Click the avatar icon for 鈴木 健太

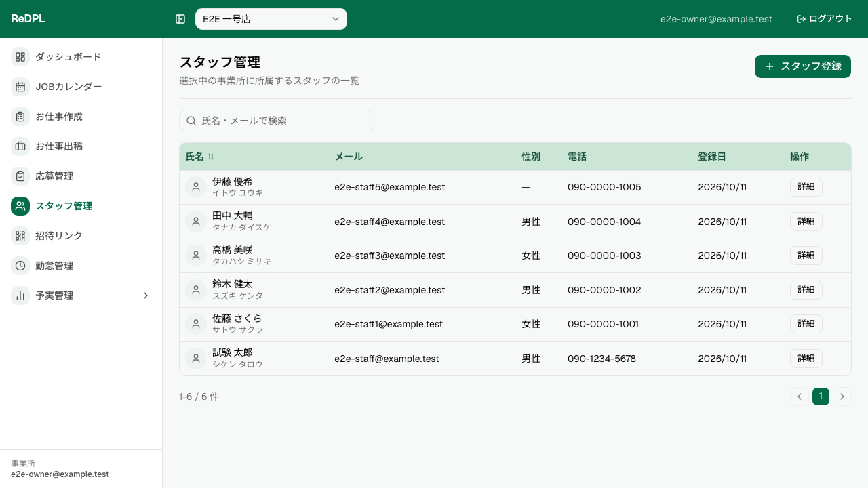[196, 290]
